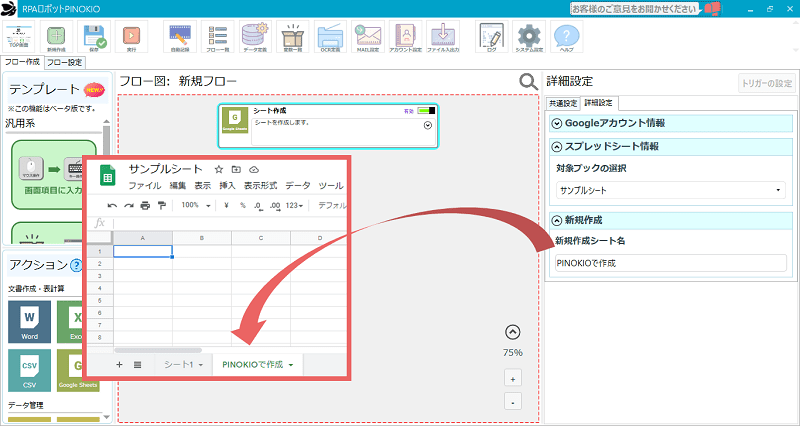Click the zoom in + button
The image size is (800, 426).
[512, 379]
